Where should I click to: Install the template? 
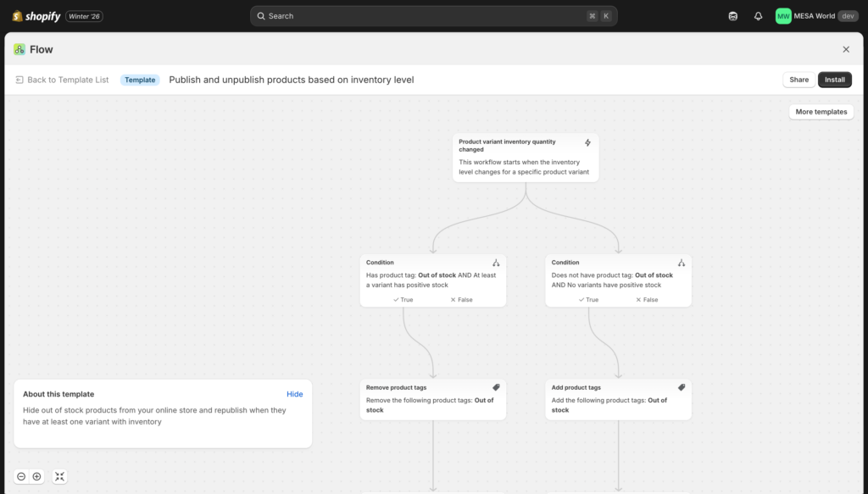(x=834, y=79)
